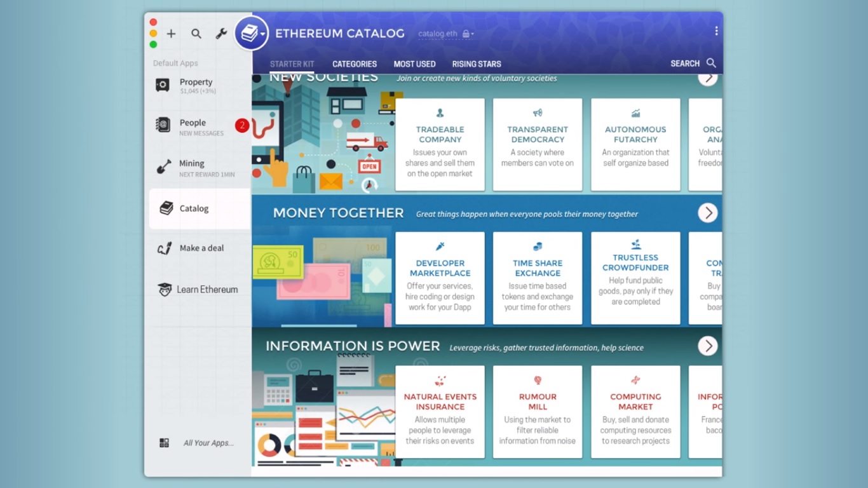
Task: Open the Natural Events Insurance card
Action: [x=440, y=412]
